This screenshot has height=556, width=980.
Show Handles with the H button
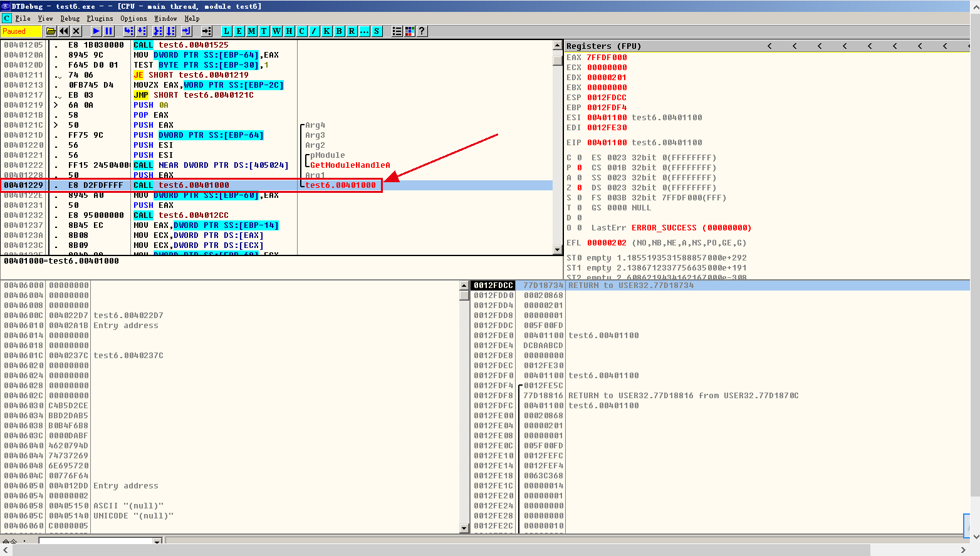pyautogui.click(x=289, y=31)
